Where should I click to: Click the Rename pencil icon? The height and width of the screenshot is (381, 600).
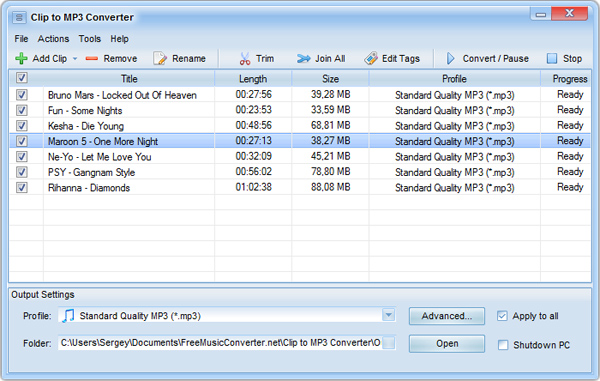[160, 59]
